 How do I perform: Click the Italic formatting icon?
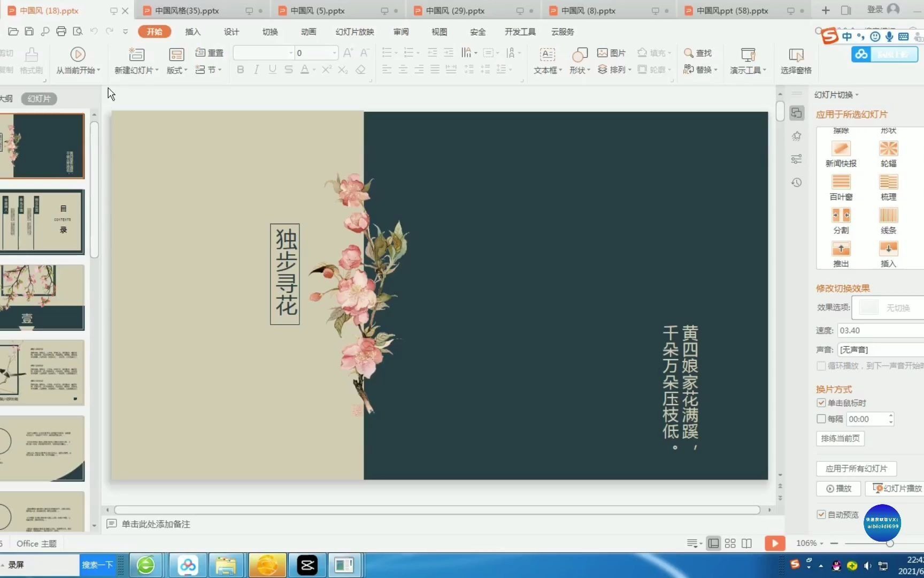257,70
